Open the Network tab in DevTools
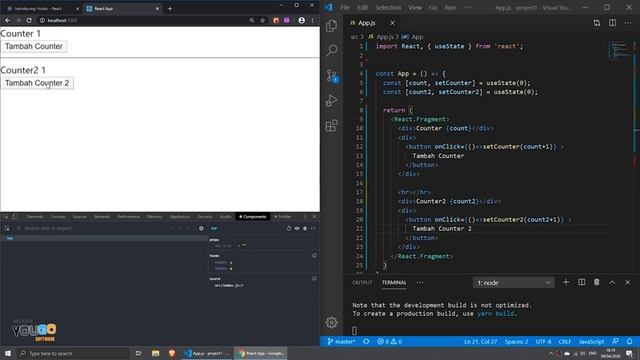The image size is (640, 360). [x=102, y=216]
